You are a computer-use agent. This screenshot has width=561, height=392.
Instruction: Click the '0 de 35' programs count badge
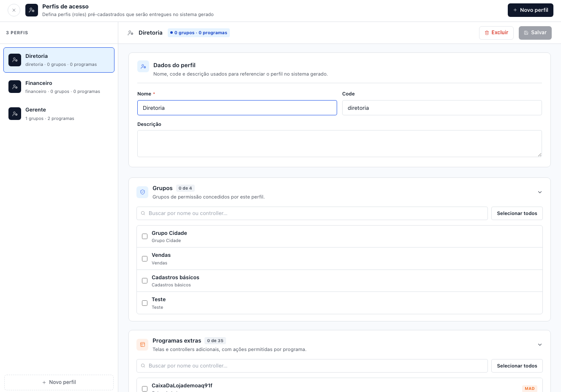tap(215, 341)
